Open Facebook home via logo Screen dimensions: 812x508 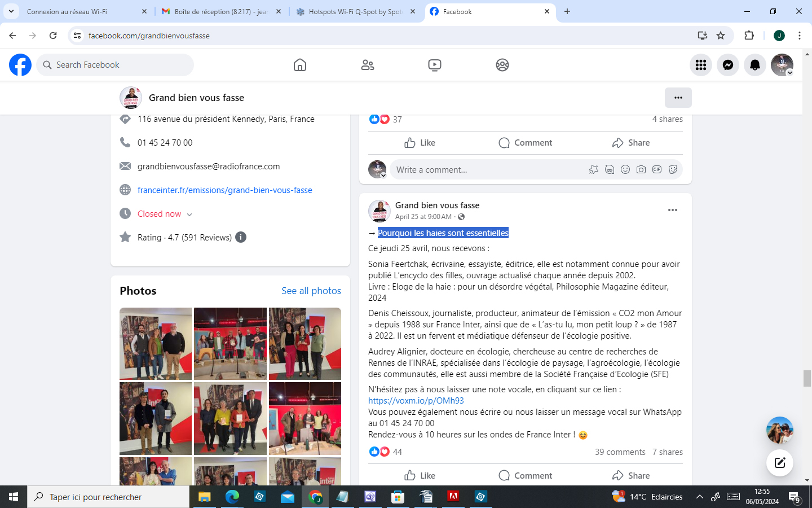[x=20, y=65]
